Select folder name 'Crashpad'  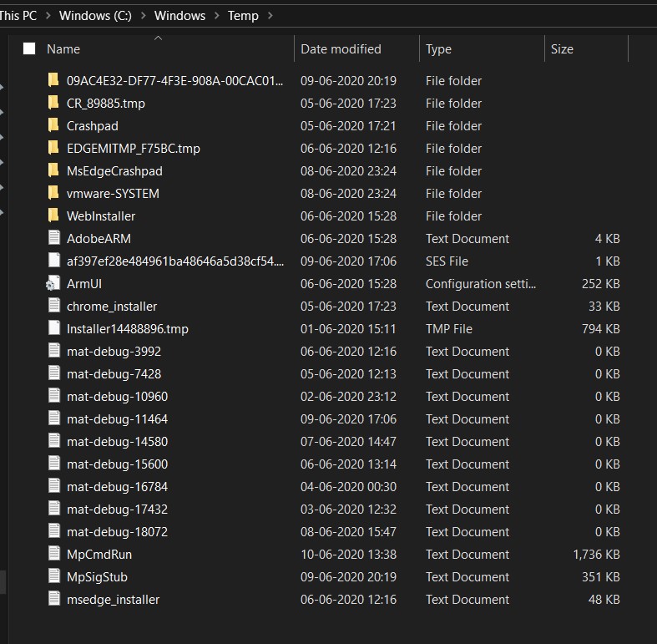pyautogui.click(x=92, y=126)
